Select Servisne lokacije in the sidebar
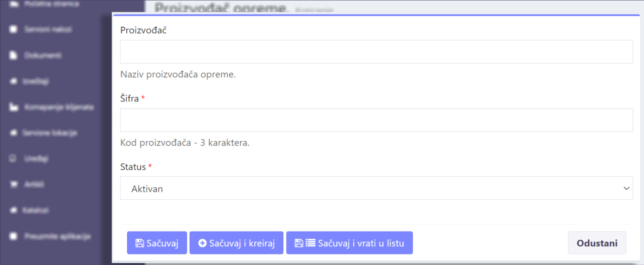 [x=50, y=133]
